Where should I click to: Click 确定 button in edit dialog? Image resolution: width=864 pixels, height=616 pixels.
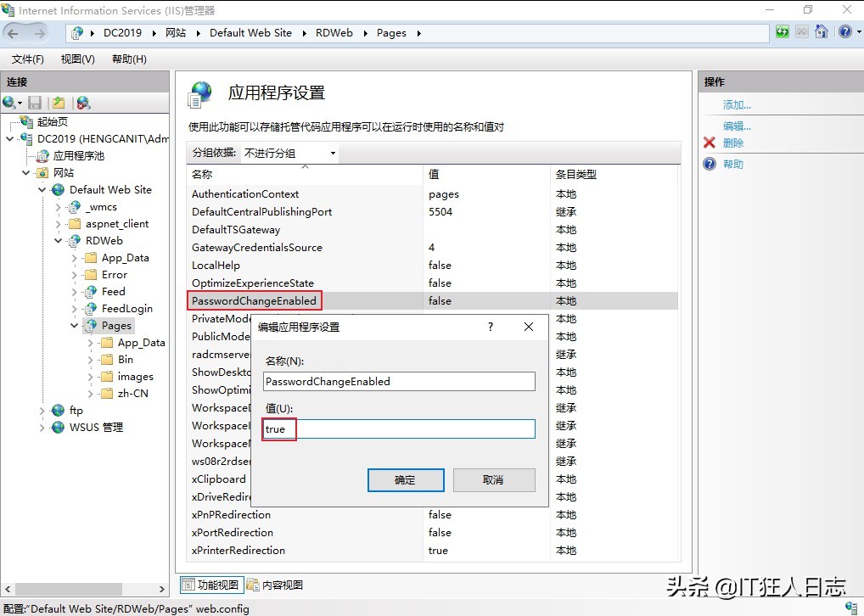pos(406,480)
